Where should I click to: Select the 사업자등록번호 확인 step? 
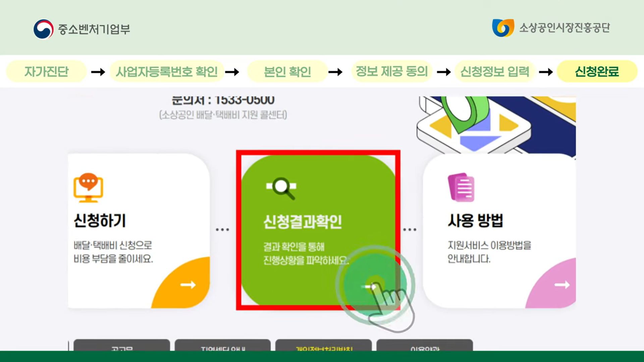pyautogui.click(x=167, y=71)
